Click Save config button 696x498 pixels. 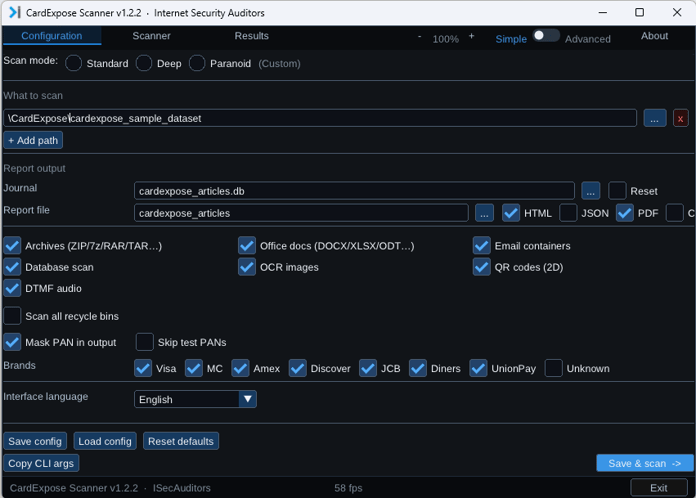[x=35, y=441]
